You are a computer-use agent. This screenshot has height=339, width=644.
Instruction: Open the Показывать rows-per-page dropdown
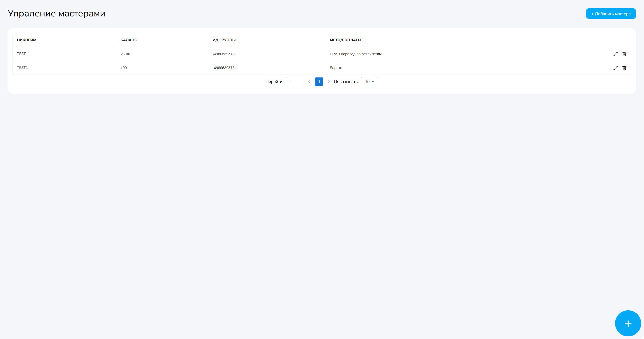pos(369,82)
